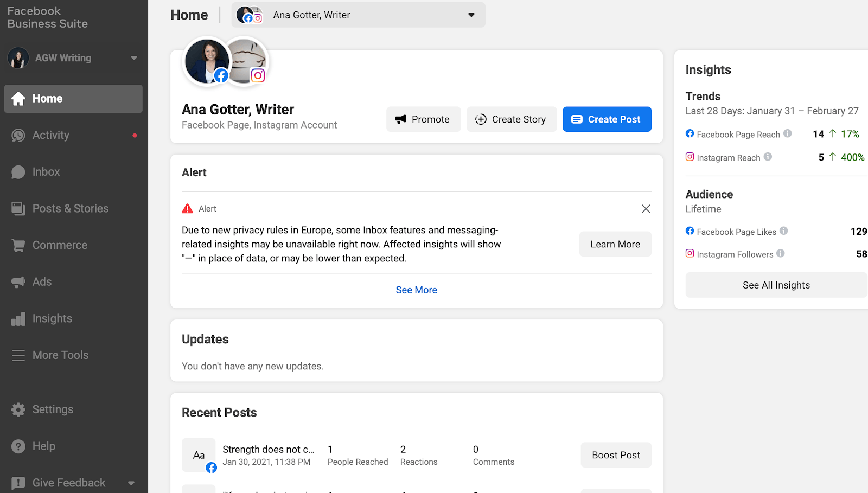The image size is (868, 493).
Task: Click the Promote megaphone icon
Action: click(400, 119)
